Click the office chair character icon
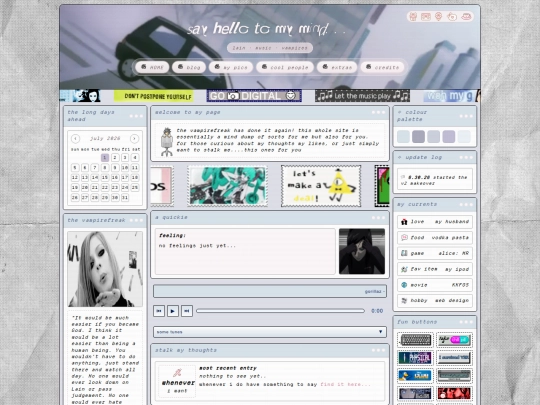 167,142
